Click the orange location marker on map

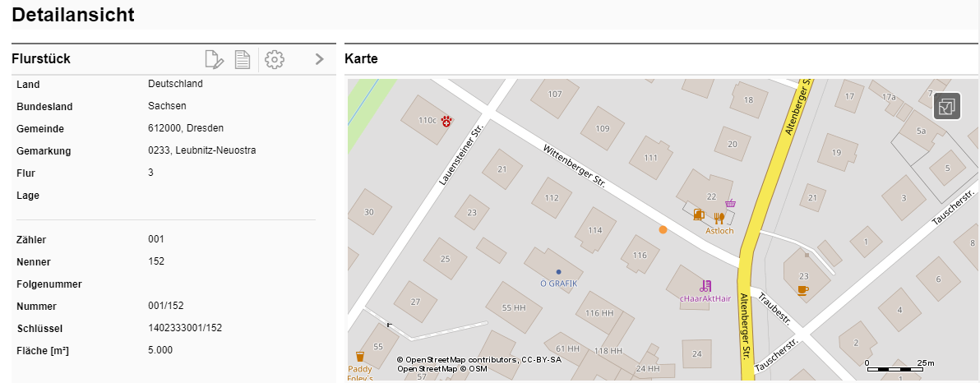pyautogui.click(x=663, y=230)
